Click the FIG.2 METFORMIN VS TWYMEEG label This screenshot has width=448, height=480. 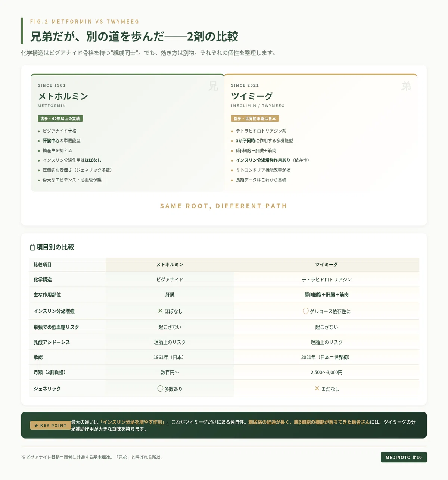(84, 22)
